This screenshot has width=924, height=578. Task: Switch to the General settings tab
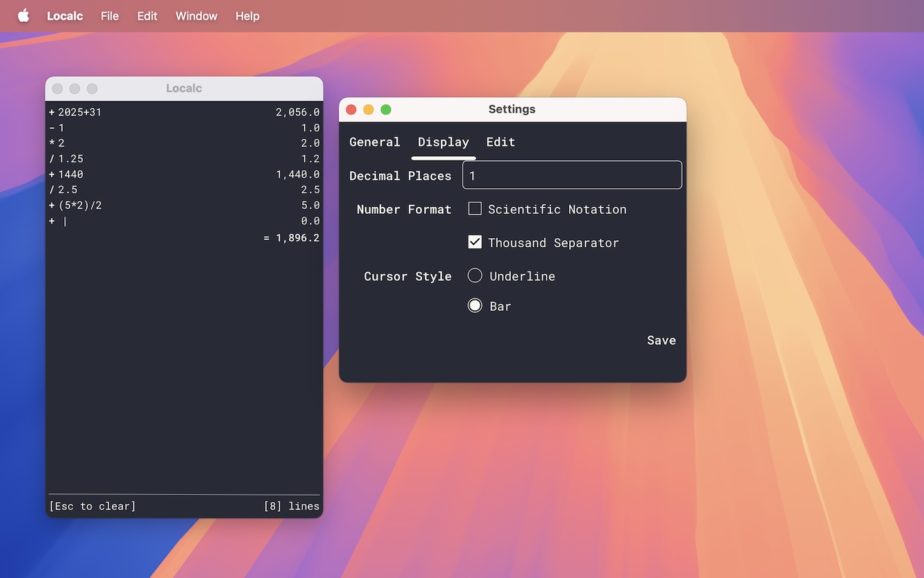click(x=375, y=142)
